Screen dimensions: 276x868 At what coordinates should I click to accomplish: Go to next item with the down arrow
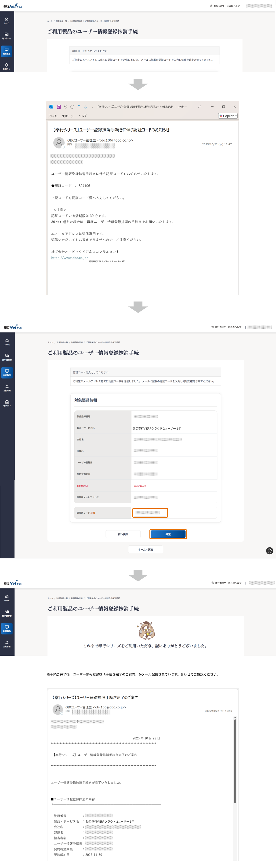(86, 107)
